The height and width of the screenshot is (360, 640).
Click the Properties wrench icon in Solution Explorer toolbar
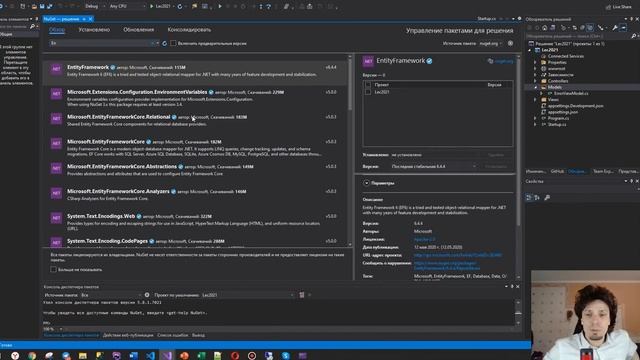tap(615, 28)
